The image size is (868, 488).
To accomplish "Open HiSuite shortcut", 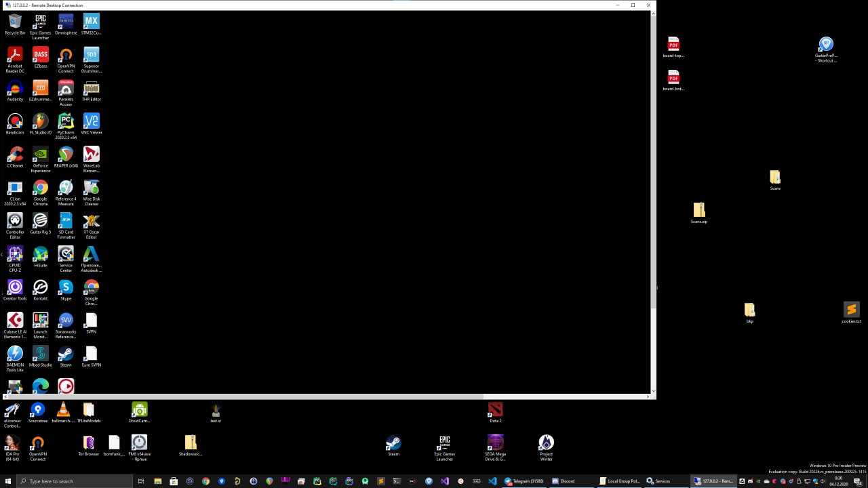I will tap(41, 256).
